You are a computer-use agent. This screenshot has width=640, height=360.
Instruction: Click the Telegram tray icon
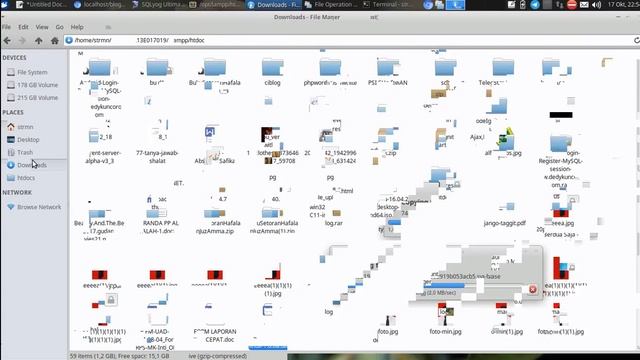pos(535,5)
